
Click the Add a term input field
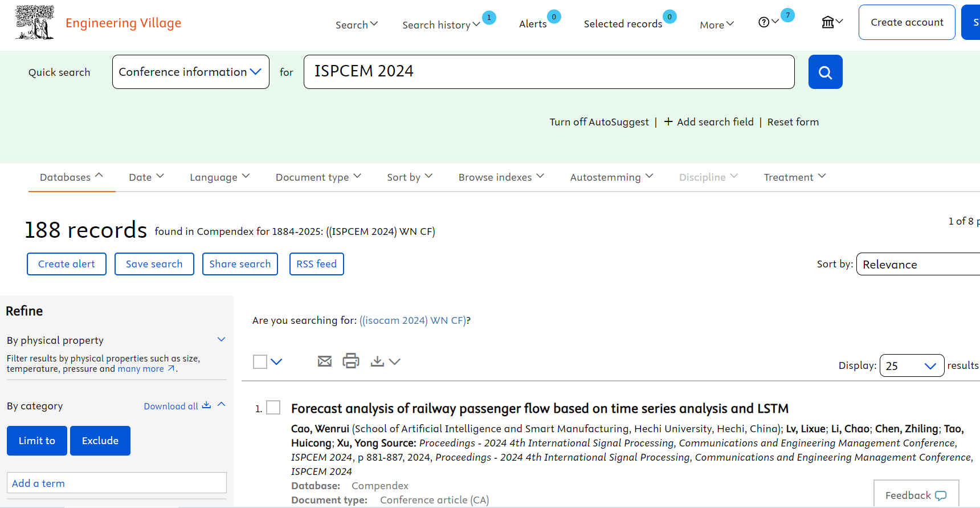117,483
